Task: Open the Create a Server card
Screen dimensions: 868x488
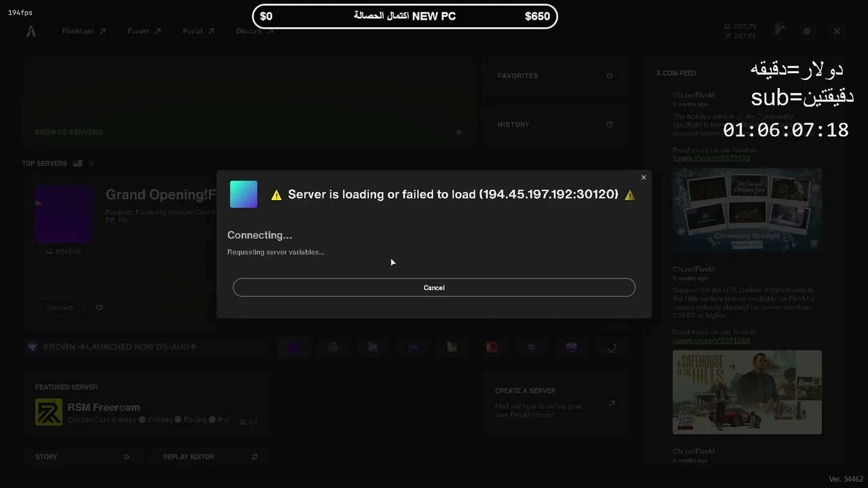Action: click(555, 403)
